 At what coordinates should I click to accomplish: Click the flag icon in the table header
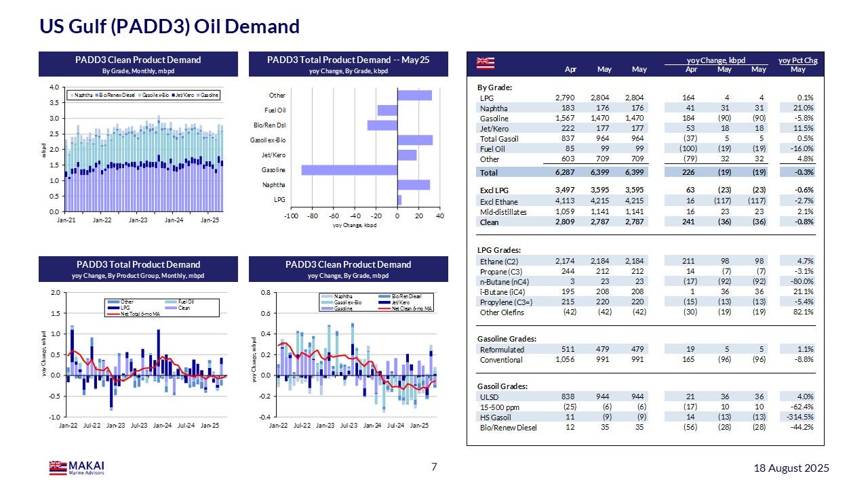[486, 62]
